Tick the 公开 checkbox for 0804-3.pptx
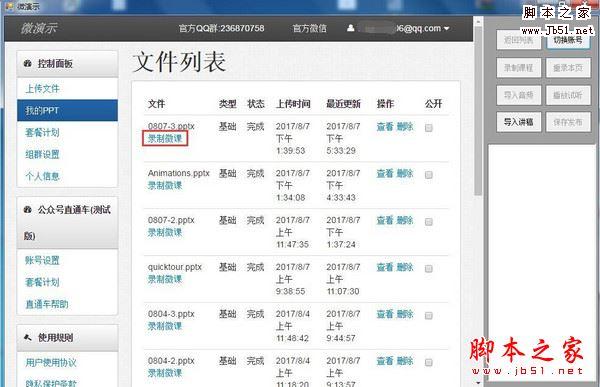Viewport: 600px width, 387px height. click(429, 316)
